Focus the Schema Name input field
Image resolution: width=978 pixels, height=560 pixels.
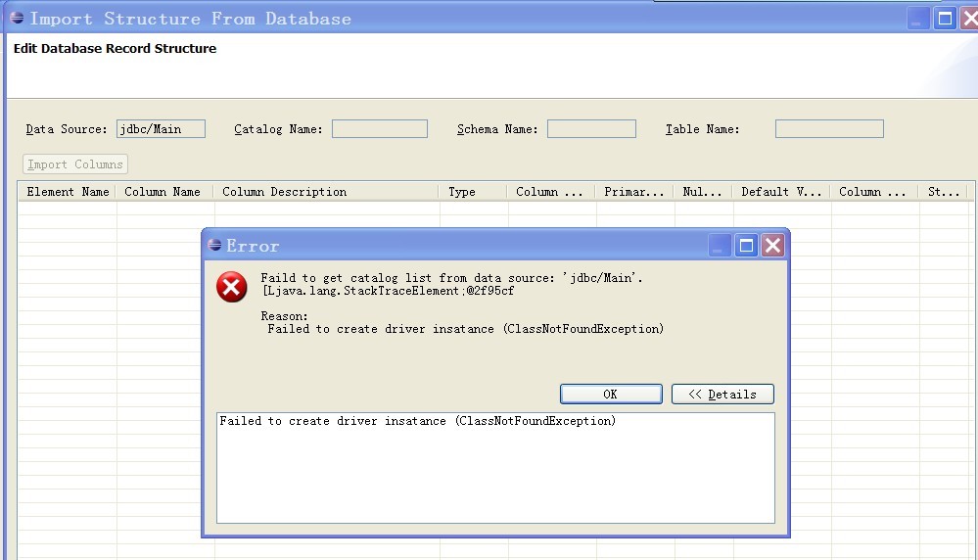pos(591,129)
